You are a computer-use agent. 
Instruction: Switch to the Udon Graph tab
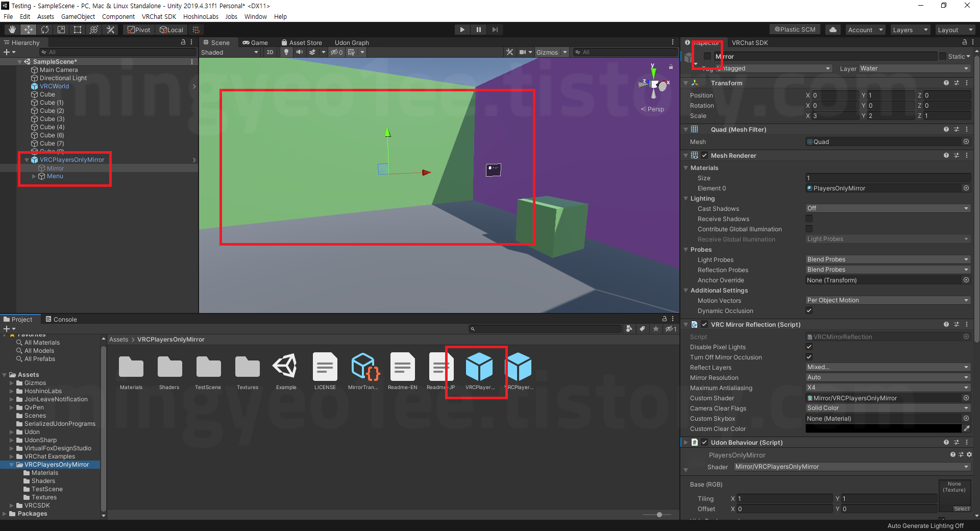[352, 42]
